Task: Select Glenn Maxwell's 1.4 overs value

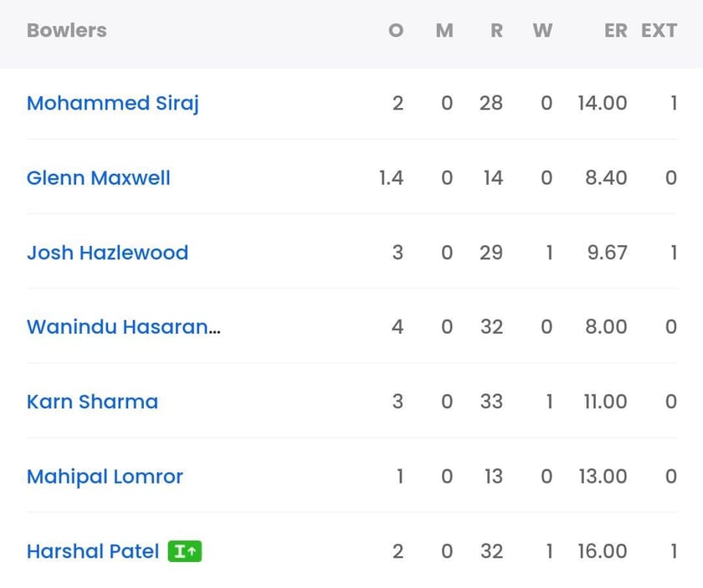Action: pyautogui.click(x=390, y=177)
